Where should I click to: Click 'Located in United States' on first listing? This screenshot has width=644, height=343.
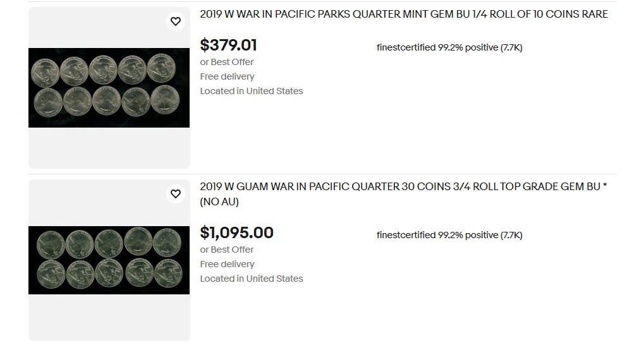click(x=252, y=91)
